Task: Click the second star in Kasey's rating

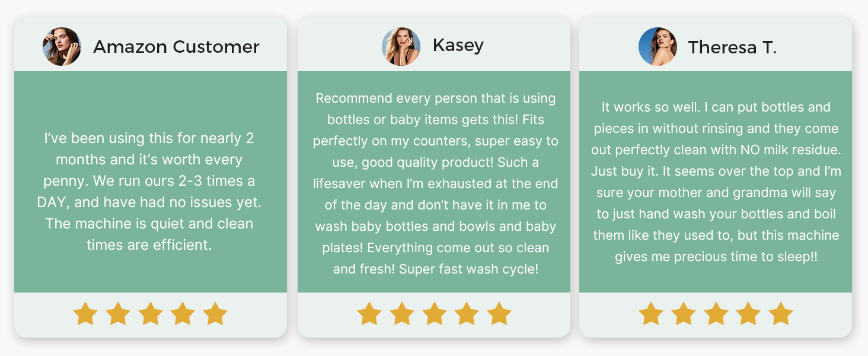Action: [402, 314]
